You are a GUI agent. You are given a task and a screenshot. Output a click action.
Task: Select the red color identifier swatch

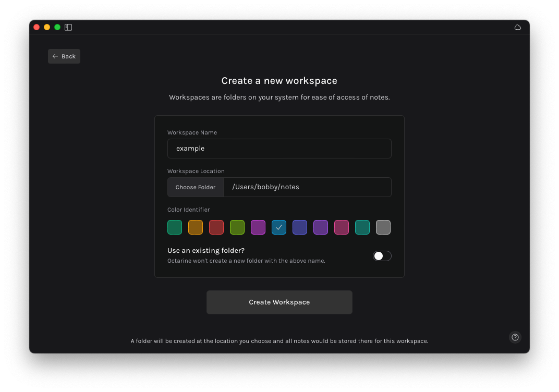coord(216,227)
